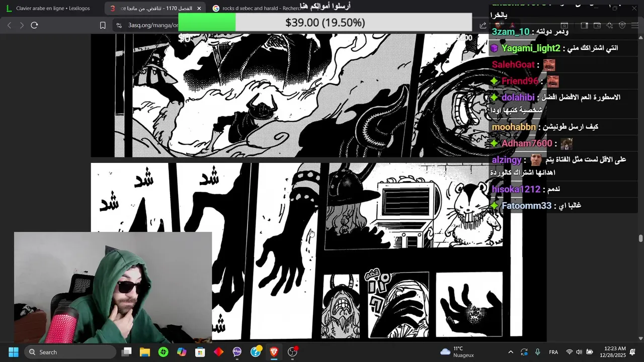
Task: Open OBS Studio from the taskbar
Action: 292,352
